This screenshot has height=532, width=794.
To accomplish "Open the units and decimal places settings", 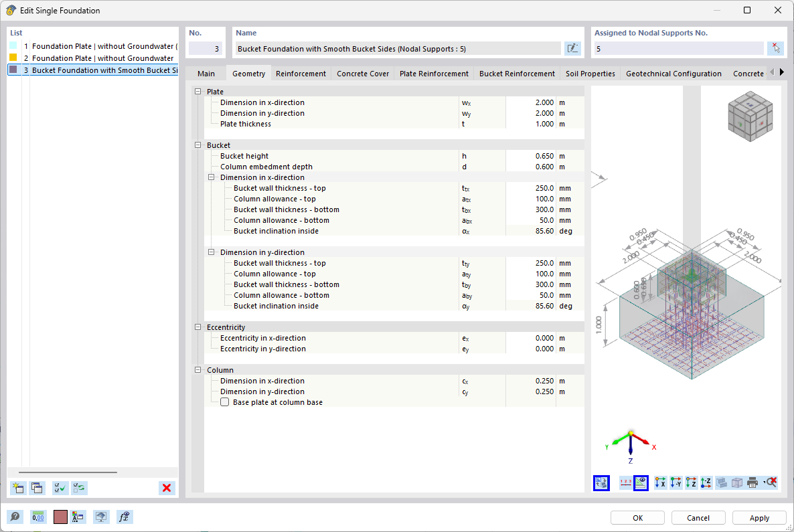I will point(37,517).
